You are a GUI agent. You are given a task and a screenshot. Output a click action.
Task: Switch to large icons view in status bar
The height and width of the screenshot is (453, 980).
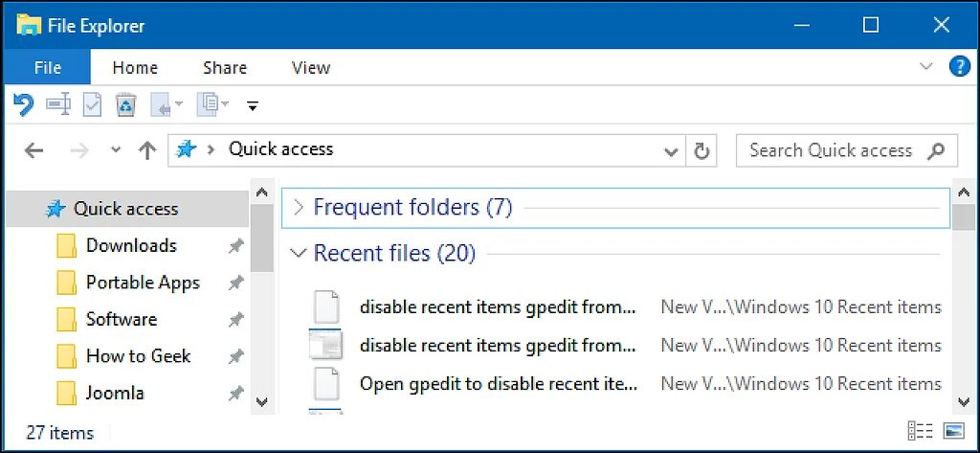click(x=953, y=431)
